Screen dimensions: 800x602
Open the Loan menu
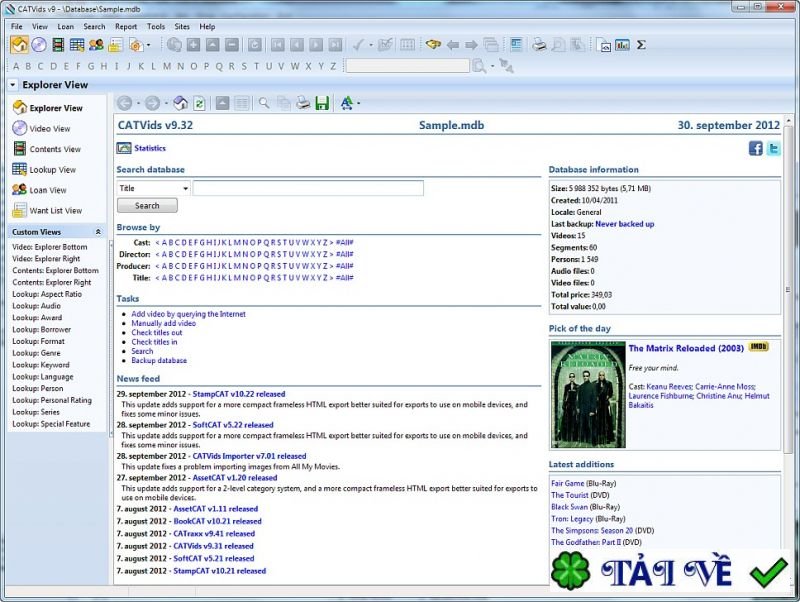(65, 26)
